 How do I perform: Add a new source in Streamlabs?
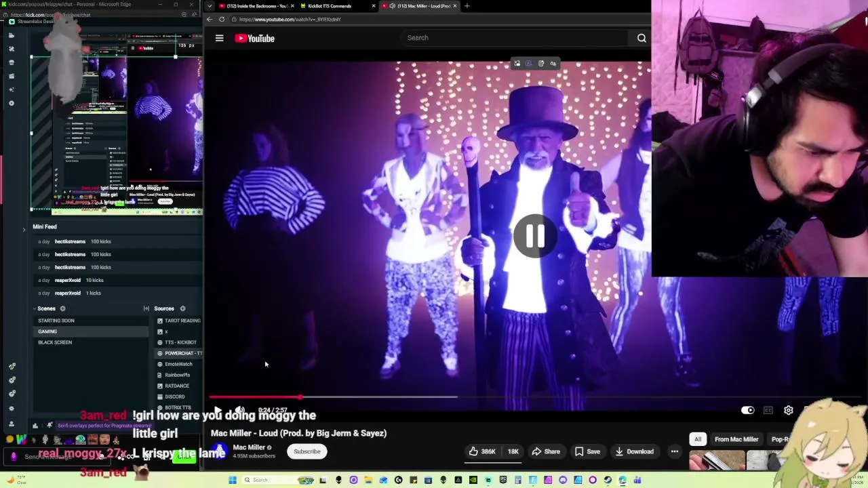[x=182, y=308]
